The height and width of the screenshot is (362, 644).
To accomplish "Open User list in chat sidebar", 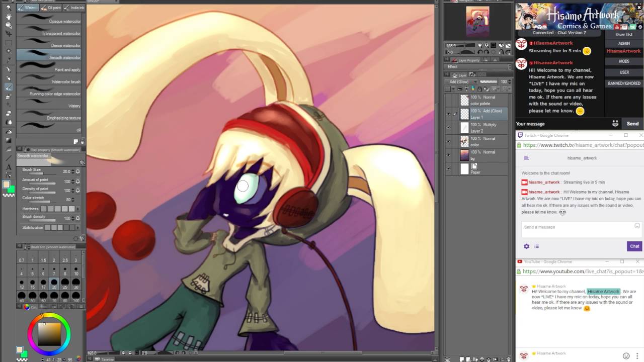I will tap(624, 35).
